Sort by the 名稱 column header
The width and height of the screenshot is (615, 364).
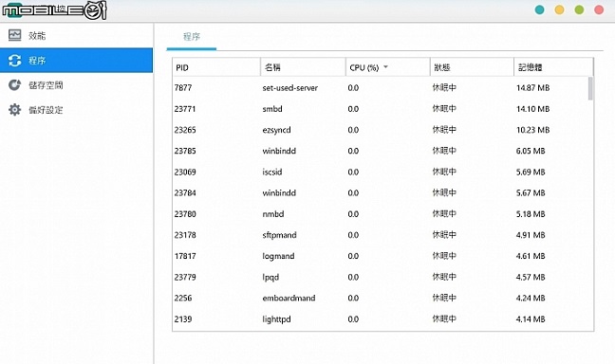click(x=303, y=67)
